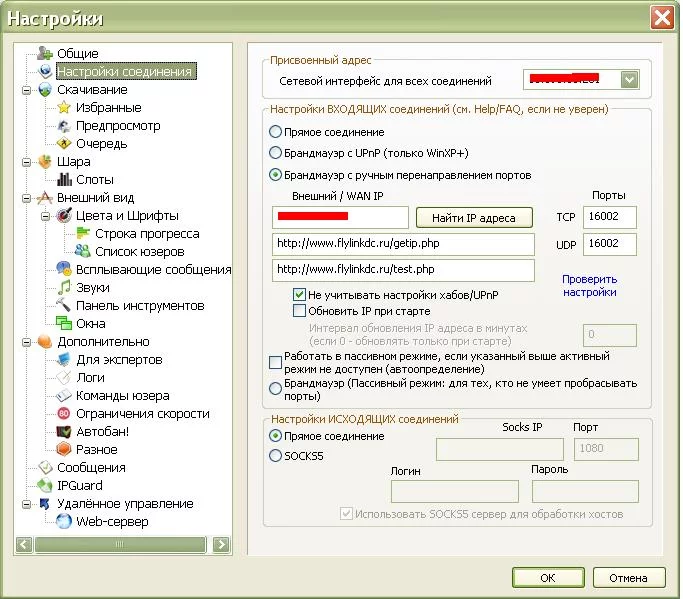Click the Логи icon
Image resolution: width=683 pixels, height=599 pixels.
[x=64, y=377]
